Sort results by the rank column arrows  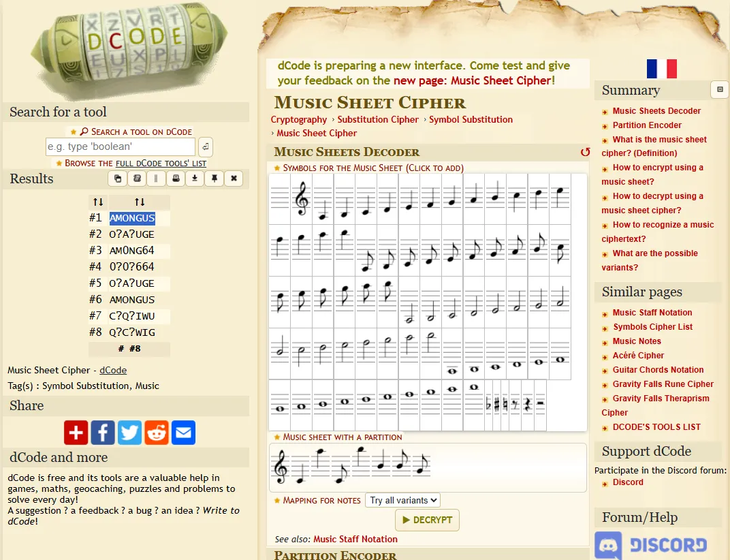(98, 202)
